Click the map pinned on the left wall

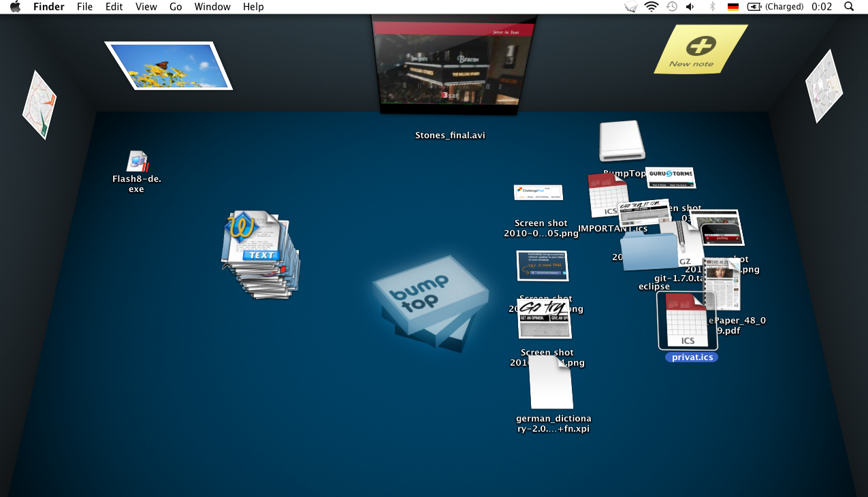click(39, 105)
